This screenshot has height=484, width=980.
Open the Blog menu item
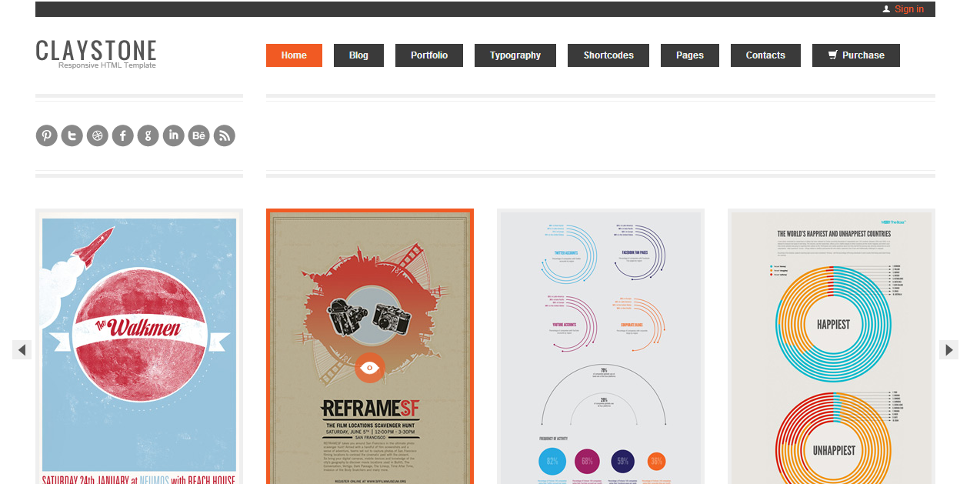pos(358,55)
